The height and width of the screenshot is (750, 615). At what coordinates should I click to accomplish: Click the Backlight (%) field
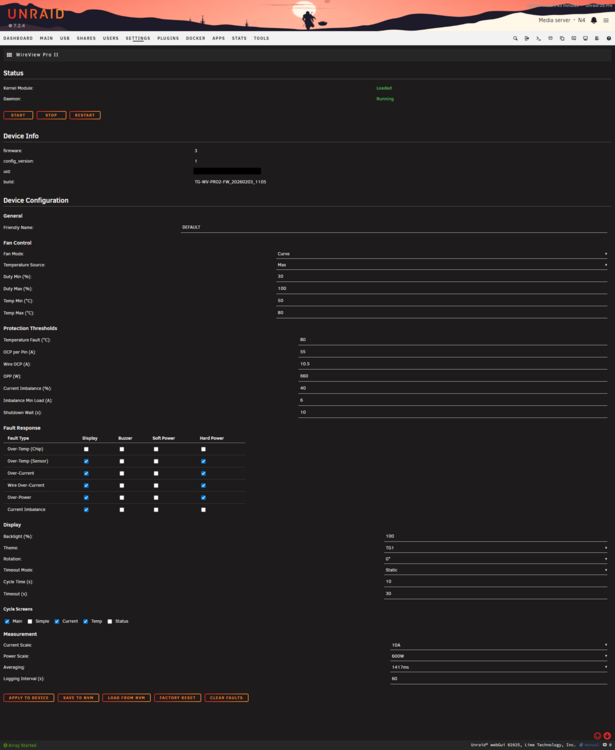coord(496,536)
